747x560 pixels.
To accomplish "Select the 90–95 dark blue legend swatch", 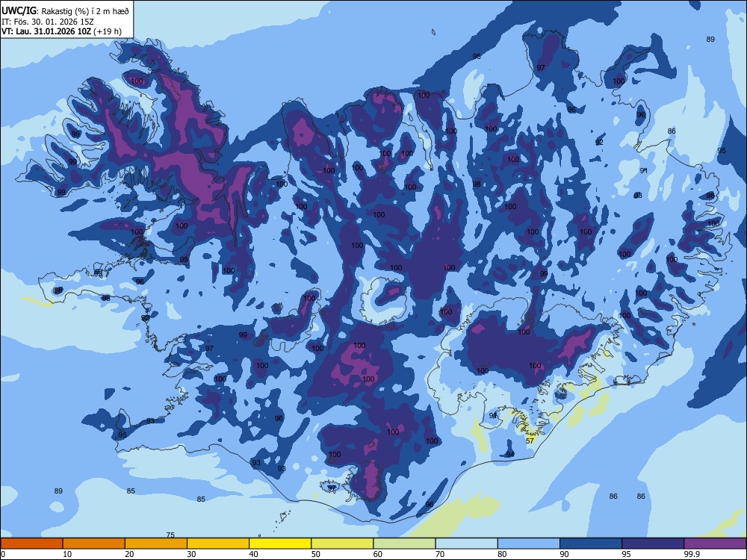I will pyautogui.click(x=591, y=544).
